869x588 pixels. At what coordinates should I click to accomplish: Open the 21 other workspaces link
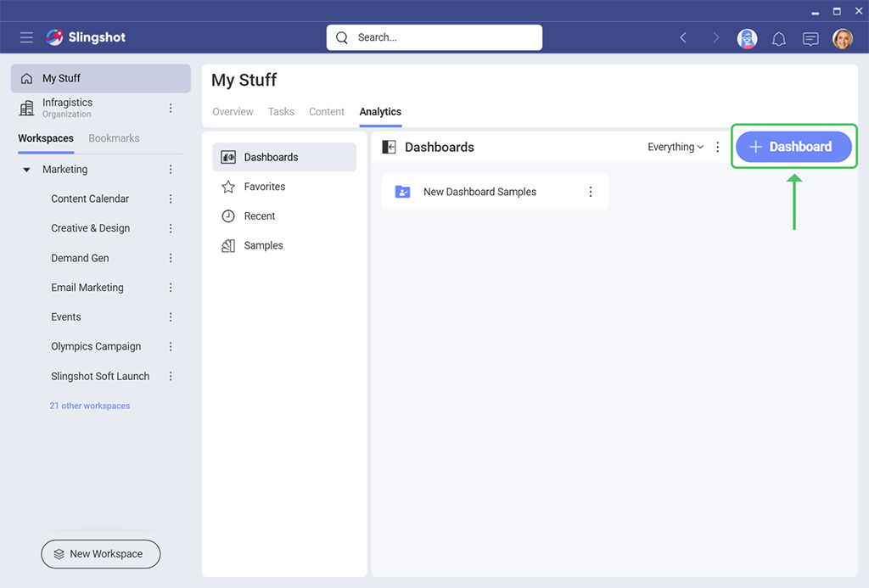90,406
